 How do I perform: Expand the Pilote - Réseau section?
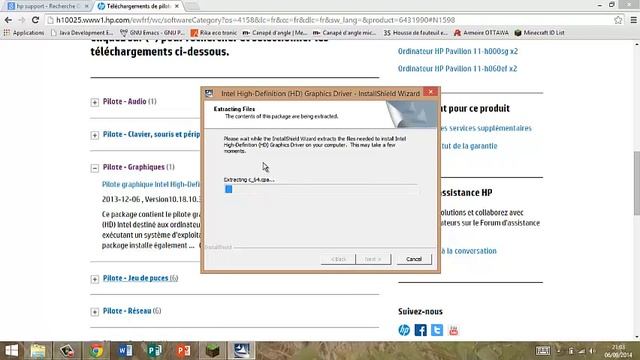[x=95, y=312]
